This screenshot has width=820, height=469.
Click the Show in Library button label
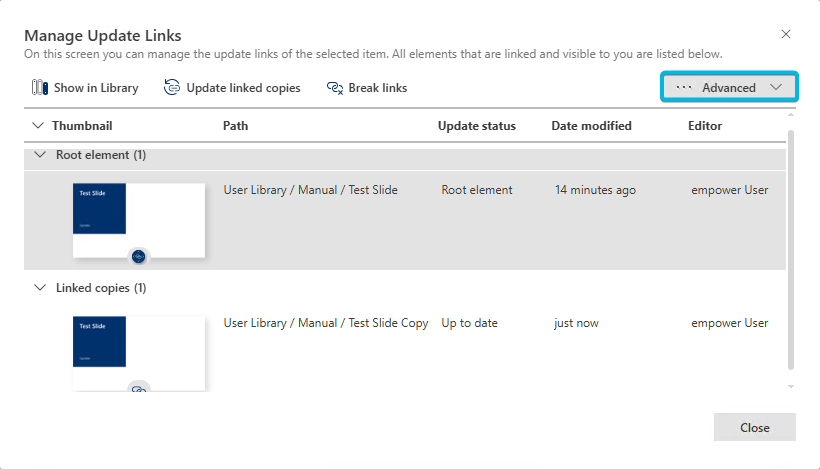pos(96,88)
